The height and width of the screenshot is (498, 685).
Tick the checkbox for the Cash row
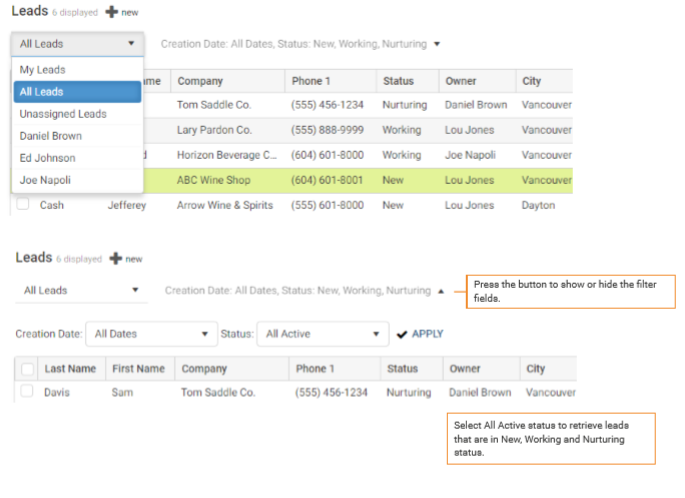(22, 204)
